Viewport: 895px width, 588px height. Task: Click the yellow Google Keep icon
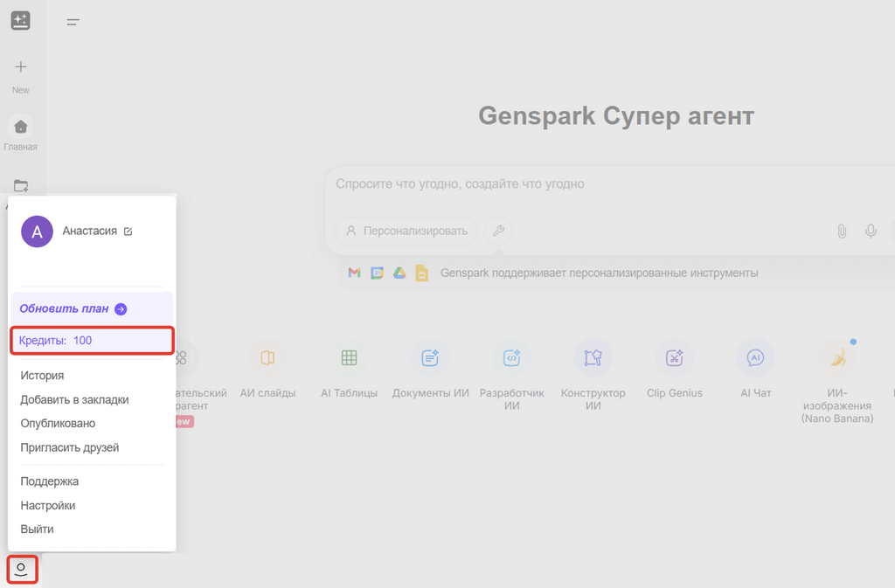point(422,273)
